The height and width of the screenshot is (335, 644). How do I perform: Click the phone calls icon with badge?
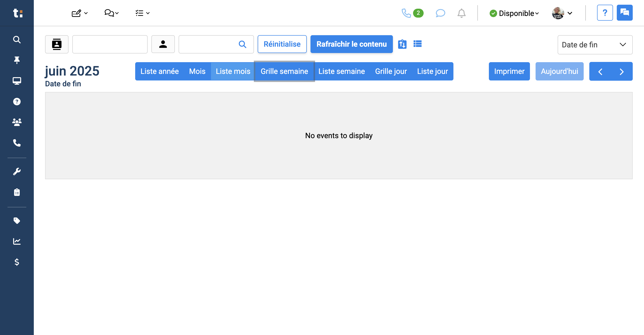[412, 13]
